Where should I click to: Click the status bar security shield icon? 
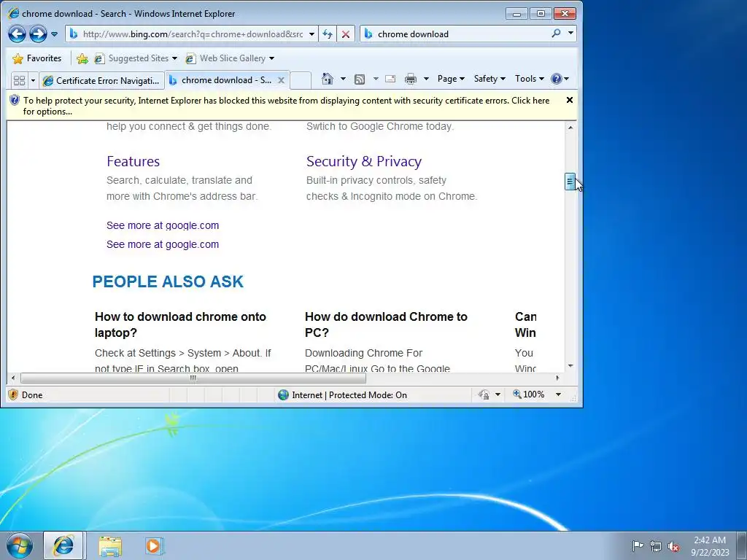[x=13, y=394]
